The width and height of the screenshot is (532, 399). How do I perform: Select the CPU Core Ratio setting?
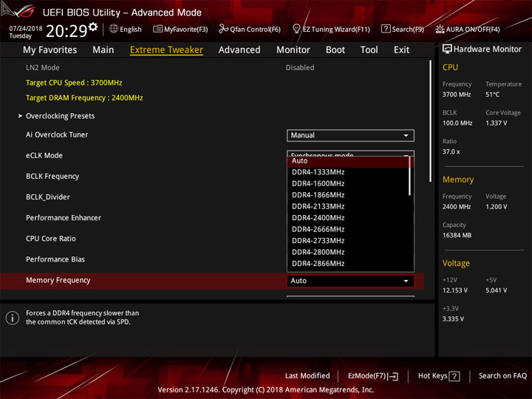pos(51,239)
